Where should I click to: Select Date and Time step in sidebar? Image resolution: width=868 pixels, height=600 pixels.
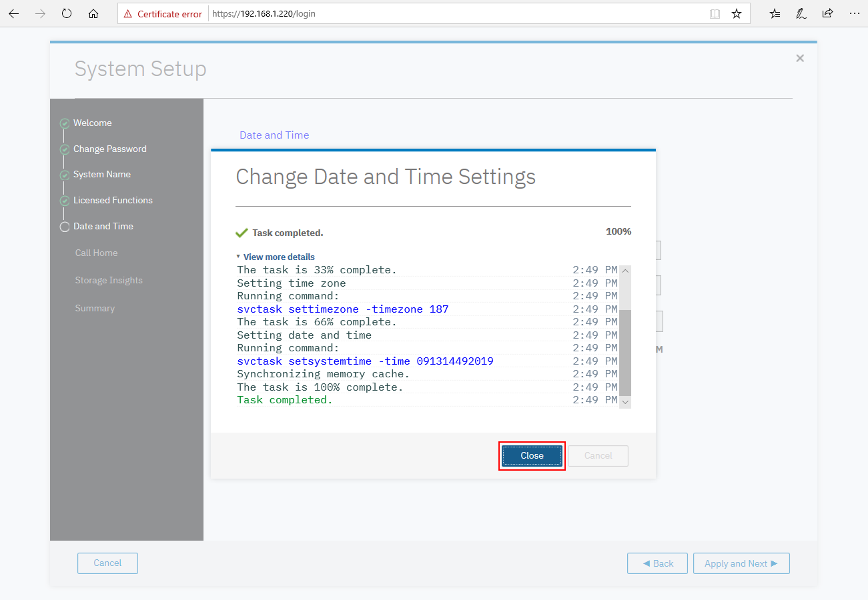(x=103, y=226)
